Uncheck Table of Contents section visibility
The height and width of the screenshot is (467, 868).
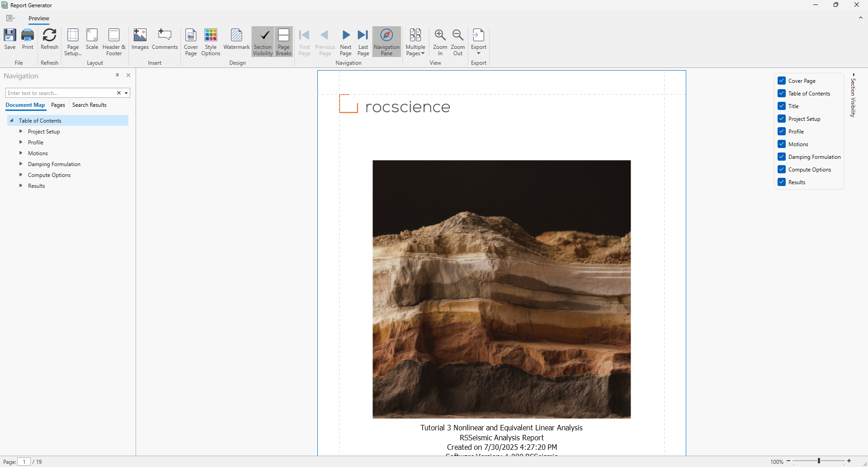pyautogui.click(x=782, y=93)
